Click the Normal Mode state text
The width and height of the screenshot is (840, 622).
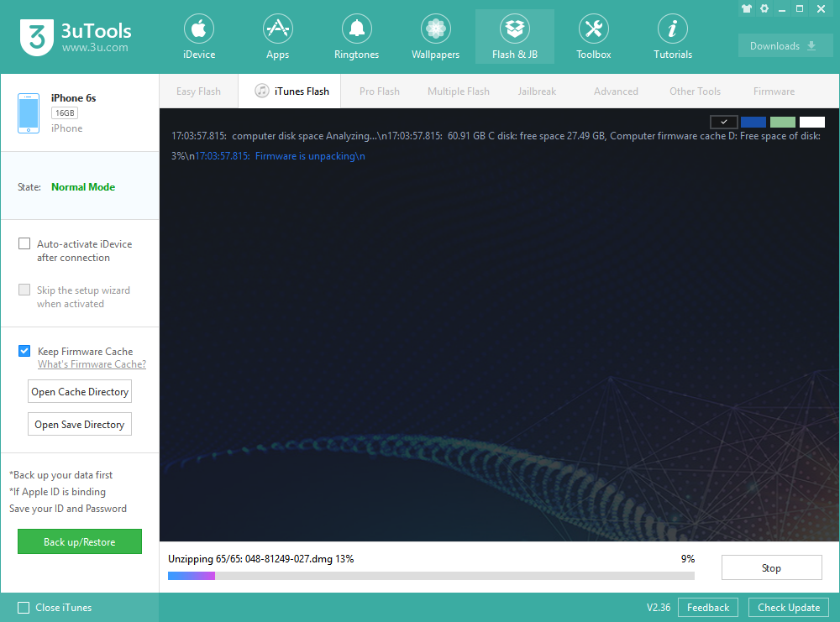point(83,187)
